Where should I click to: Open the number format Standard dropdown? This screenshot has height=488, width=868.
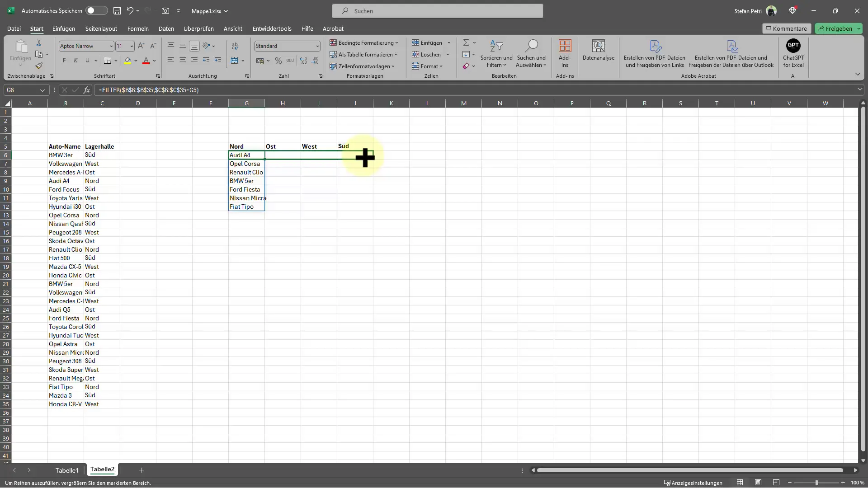point(317,46)
